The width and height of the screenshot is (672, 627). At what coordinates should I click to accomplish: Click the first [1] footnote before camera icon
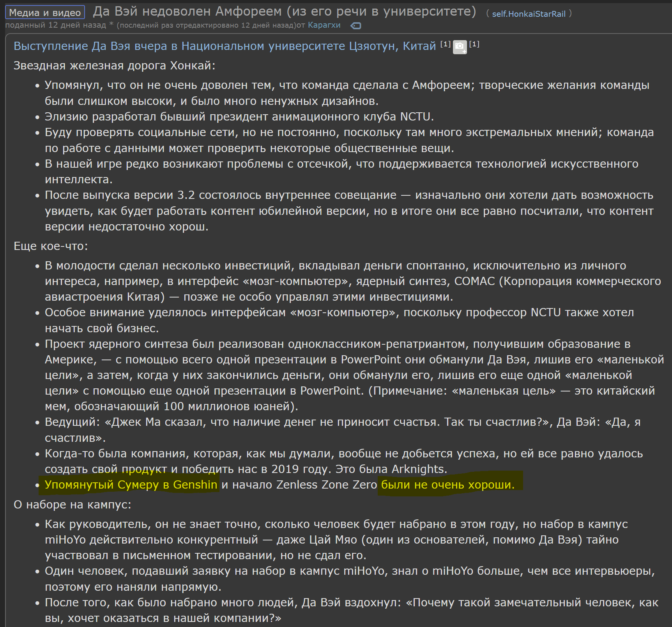(446, 44)
